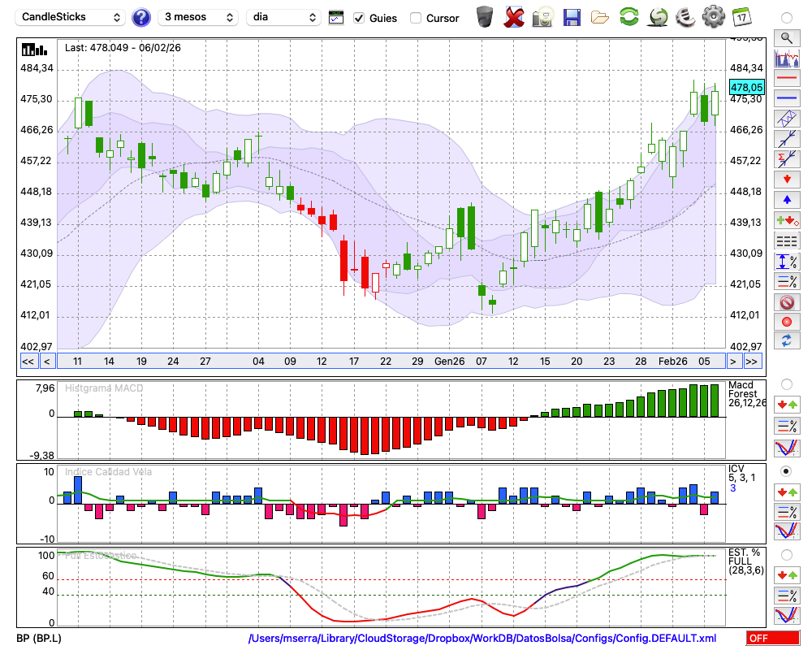Screen dimensions: 812x650
Task: Select the zigzag channel drawing tool
Action: (787, 119)
